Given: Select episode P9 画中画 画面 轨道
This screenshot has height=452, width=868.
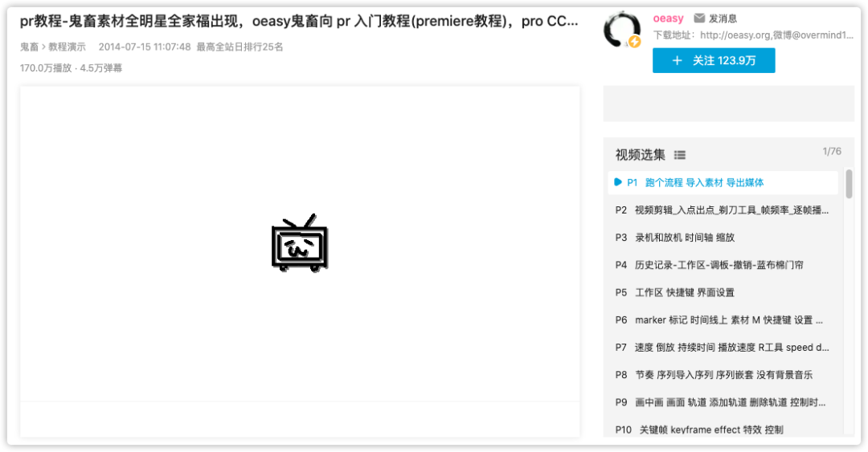Looking at the screenshot, I should [x=723, y=402].
